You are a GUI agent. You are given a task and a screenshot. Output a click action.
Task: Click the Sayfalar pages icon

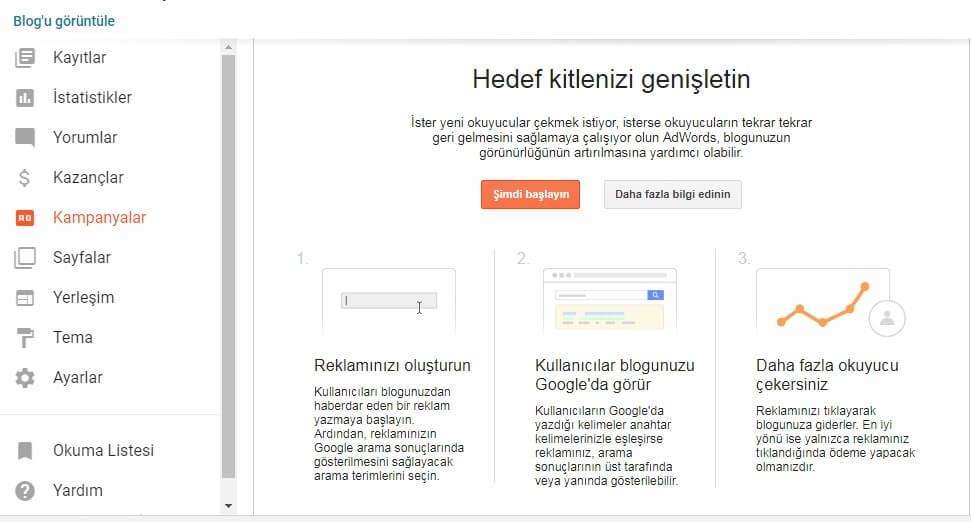pos(25,258)
